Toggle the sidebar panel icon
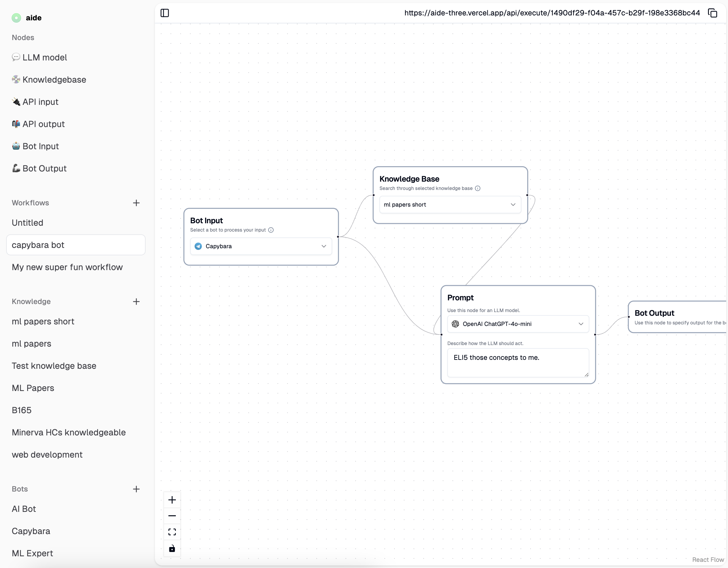Image resolution: width=728 pixels, height=568 pixels. pos(165,13)
